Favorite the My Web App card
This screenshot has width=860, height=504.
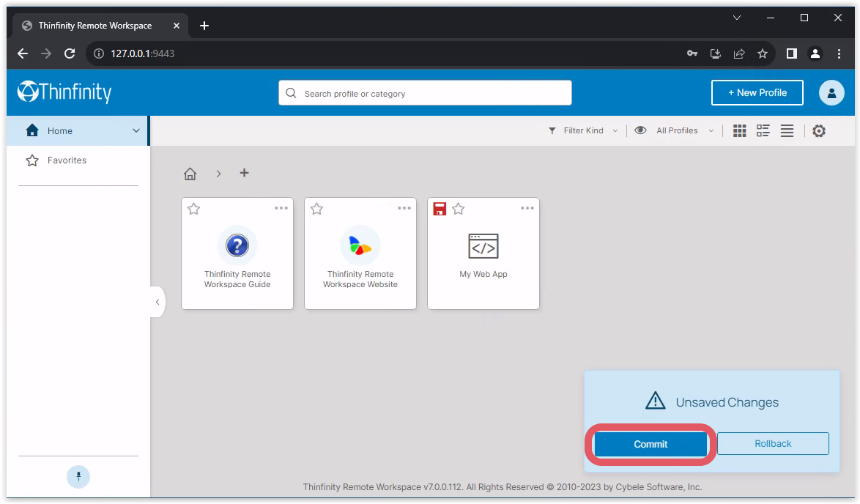pos(459,209)
